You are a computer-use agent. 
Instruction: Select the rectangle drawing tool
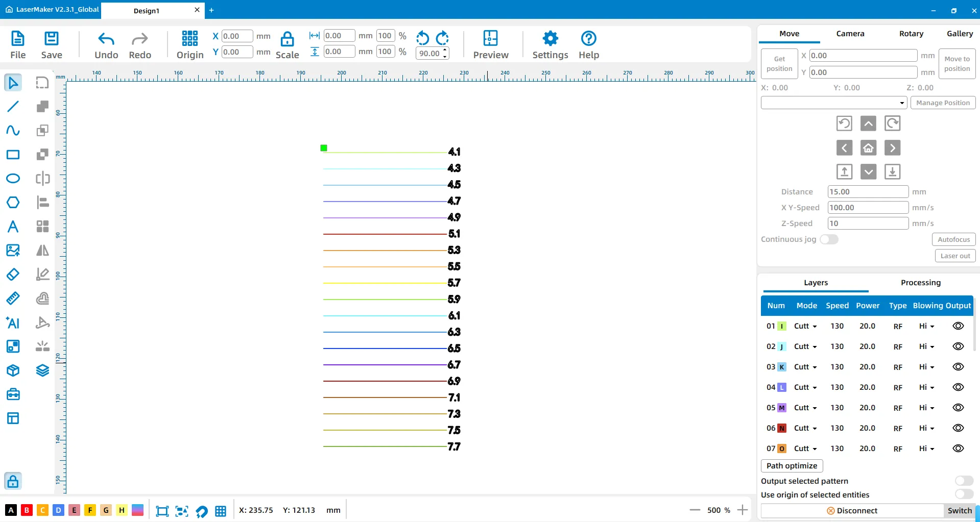pos(13,155)
